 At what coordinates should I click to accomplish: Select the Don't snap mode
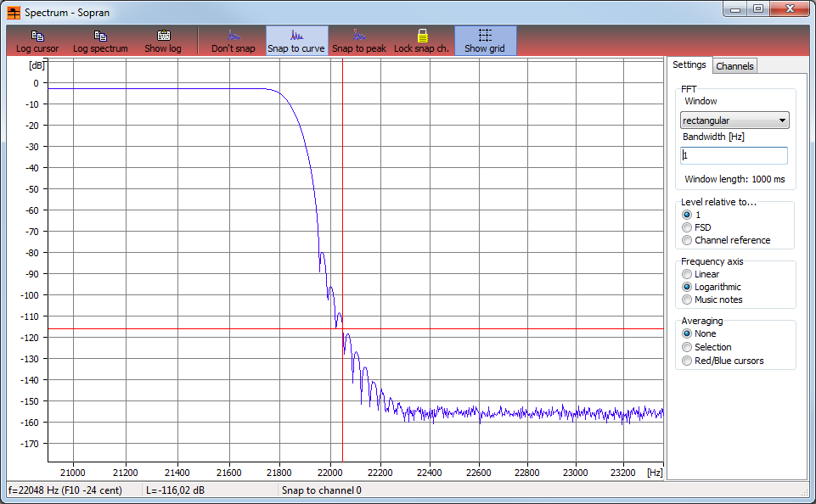tap(234, 41)
